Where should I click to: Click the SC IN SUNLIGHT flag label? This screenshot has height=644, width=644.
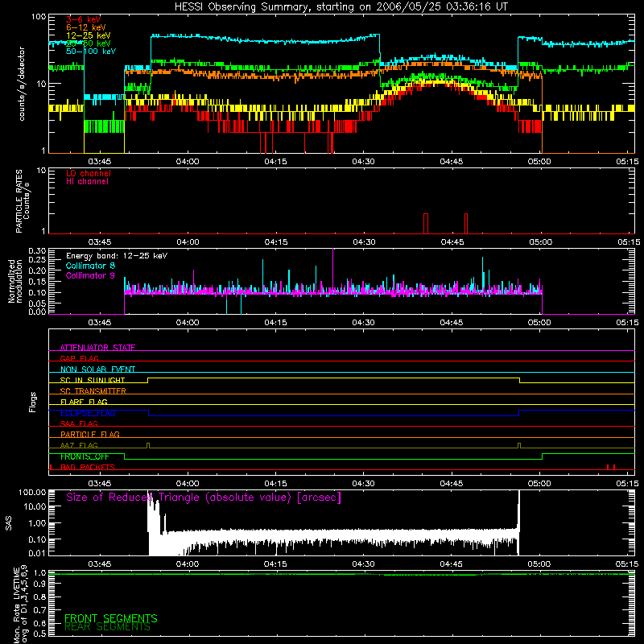(93, 380)
